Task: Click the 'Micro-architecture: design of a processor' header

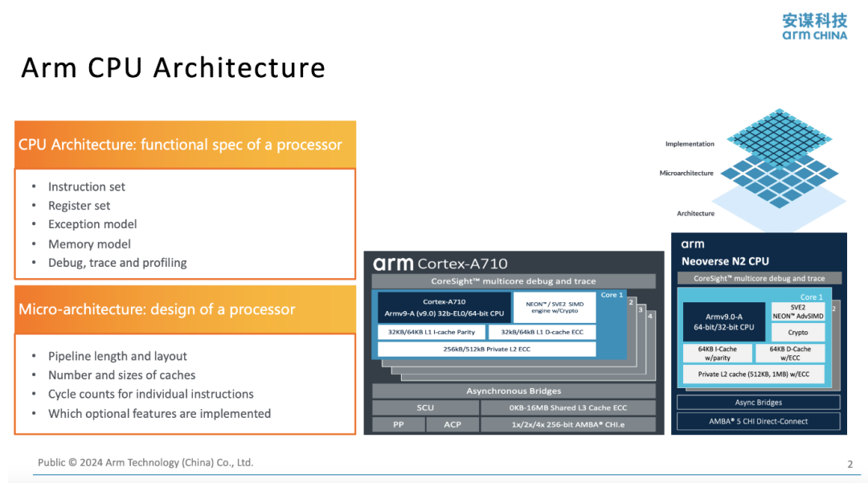Action: point(185,309)
